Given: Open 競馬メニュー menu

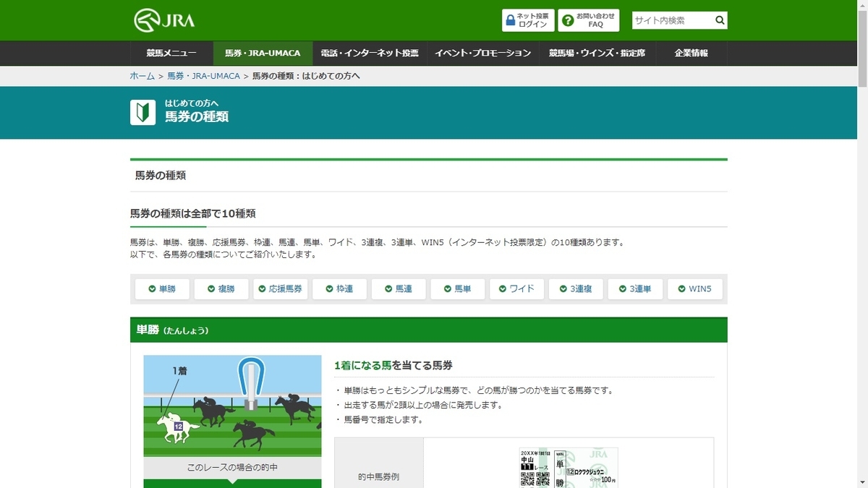Looking at the screenshot, I should pos(171,53).
